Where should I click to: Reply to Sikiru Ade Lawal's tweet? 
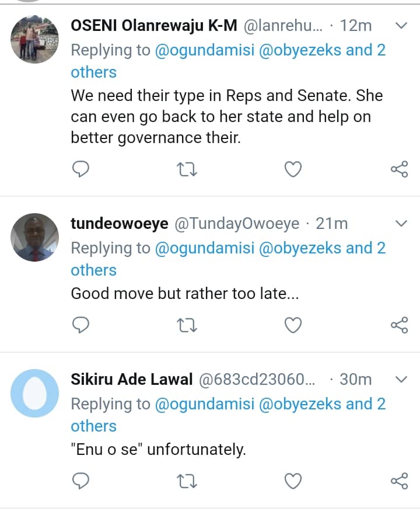(x=80, y=481)
